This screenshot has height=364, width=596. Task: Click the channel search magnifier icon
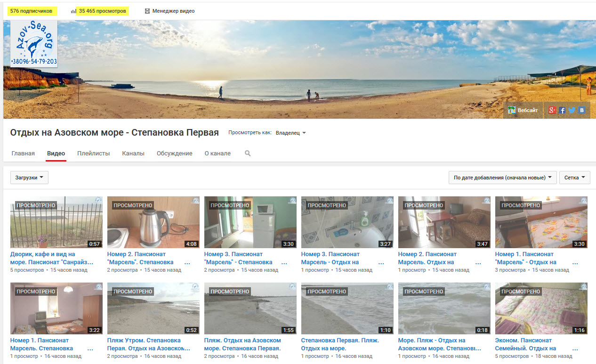248,154
